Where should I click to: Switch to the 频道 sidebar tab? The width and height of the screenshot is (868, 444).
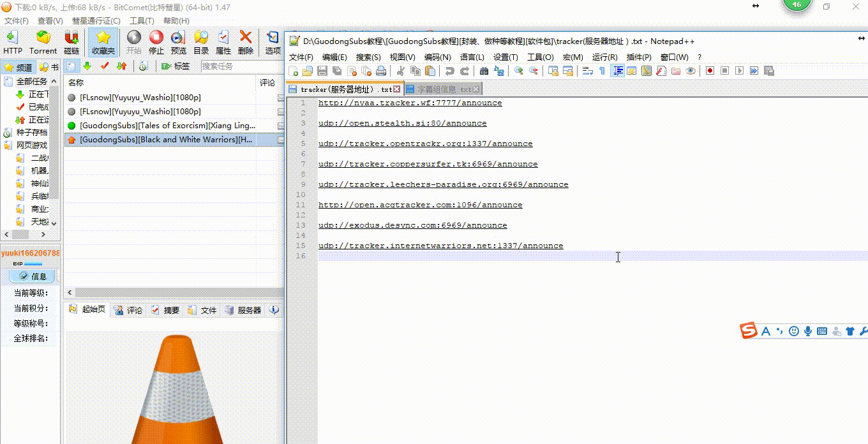[x=18, y=67]
